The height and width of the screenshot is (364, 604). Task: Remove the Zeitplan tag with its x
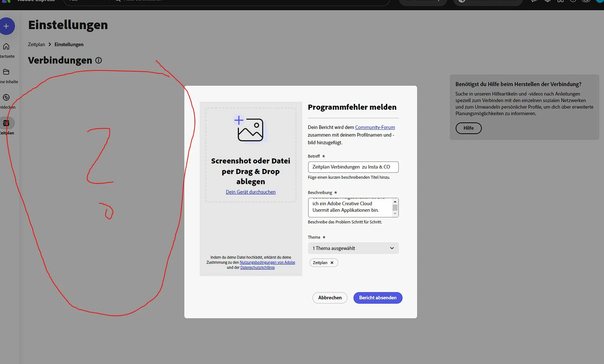point(332,263)
